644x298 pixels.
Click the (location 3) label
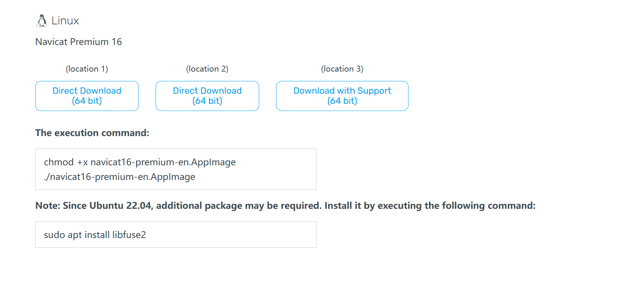(342, 69)
